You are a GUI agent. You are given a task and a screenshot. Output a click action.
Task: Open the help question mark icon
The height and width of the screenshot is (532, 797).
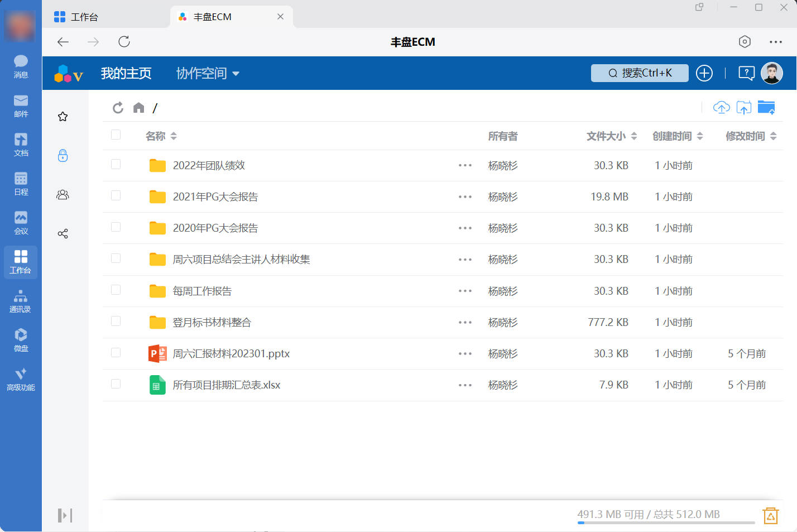click(746, 73)
